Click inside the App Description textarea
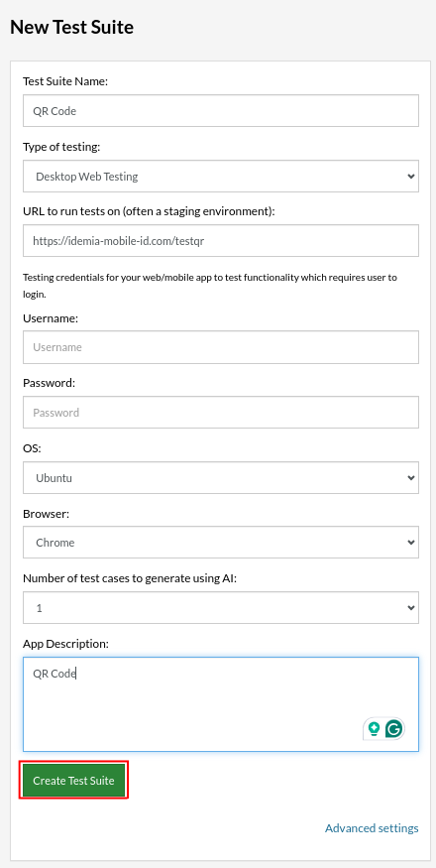This screenshot has height=868, width=436. pyautogui.click(x=221, y=704)
